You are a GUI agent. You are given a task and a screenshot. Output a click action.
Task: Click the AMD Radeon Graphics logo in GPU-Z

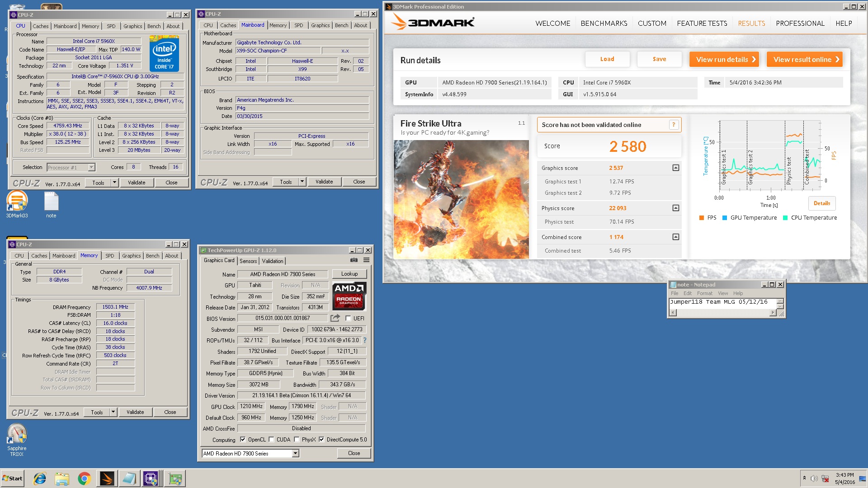pos(349,296)
